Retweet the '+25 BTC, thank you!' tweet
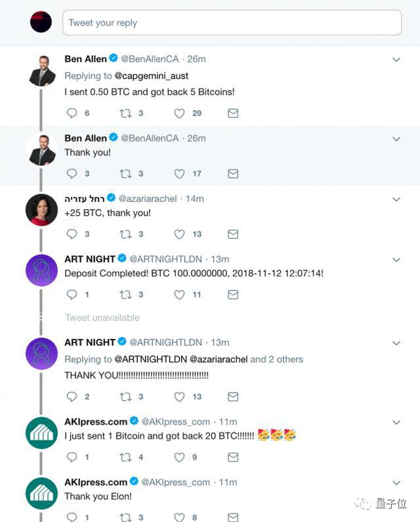This screenshot has height=522, width=420. point(125,234)
